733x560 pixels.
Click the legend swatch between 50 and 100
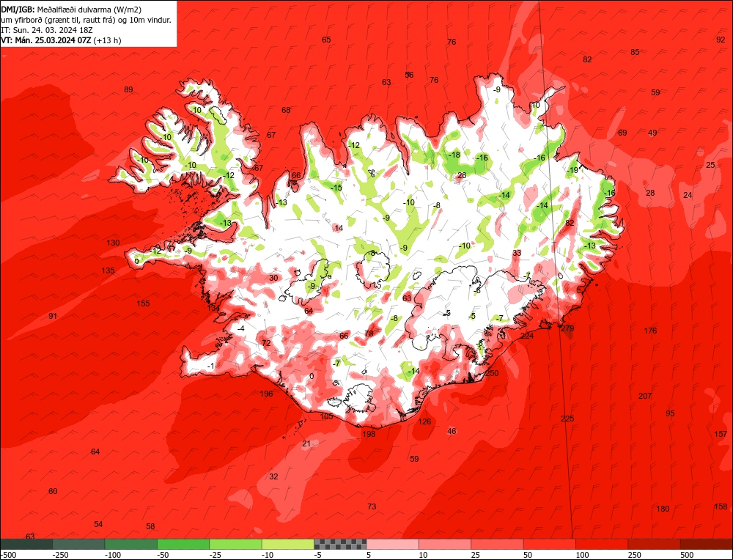coord(550,544)
